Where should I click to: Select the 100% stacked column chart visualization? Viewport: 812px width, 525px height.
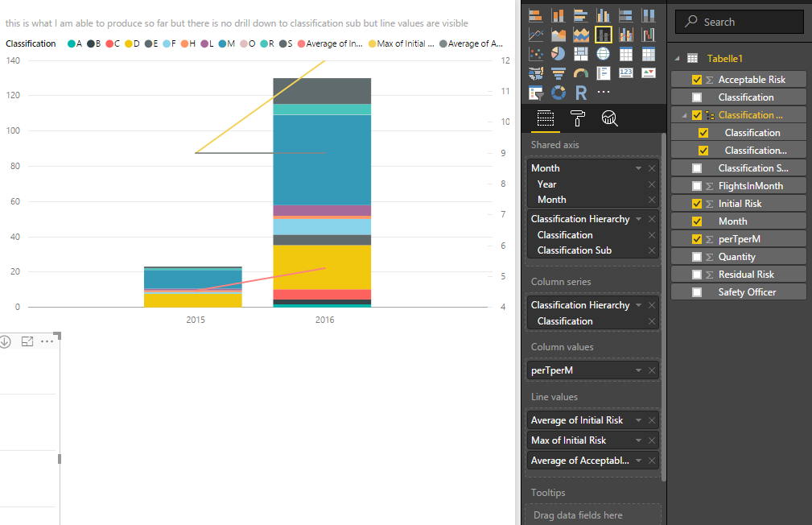[649, 15]
